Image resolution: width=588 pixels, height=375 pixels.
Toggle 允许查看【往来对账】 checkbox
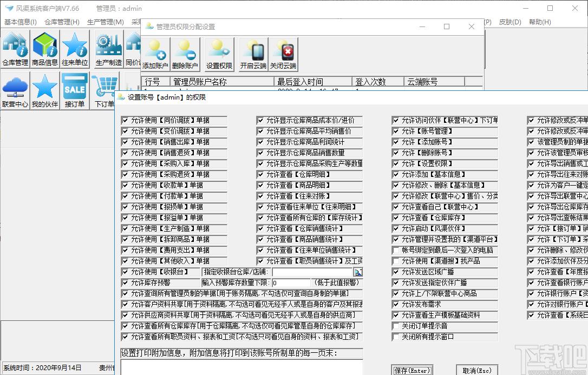260,196
